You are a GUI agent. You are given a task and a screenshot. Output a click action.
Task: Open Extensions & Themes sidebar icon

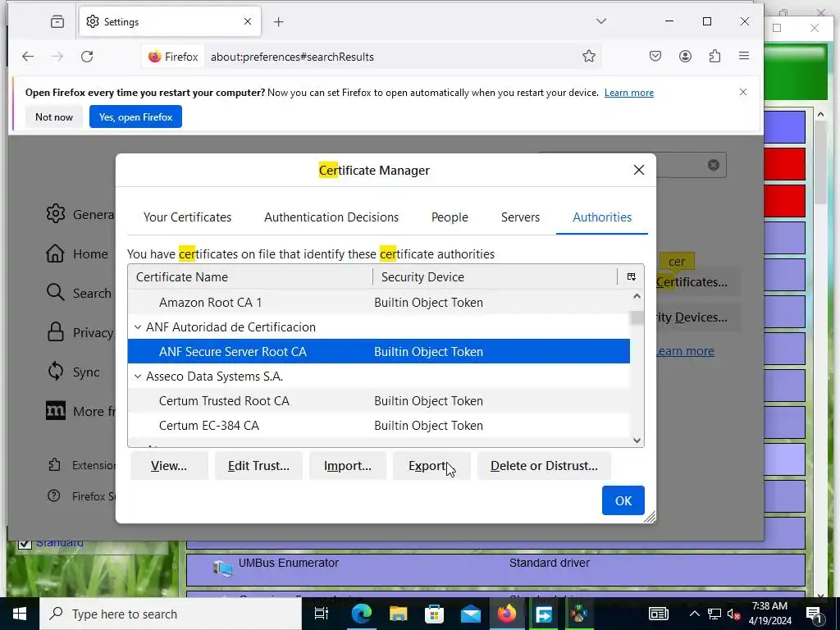coord(54,464)
